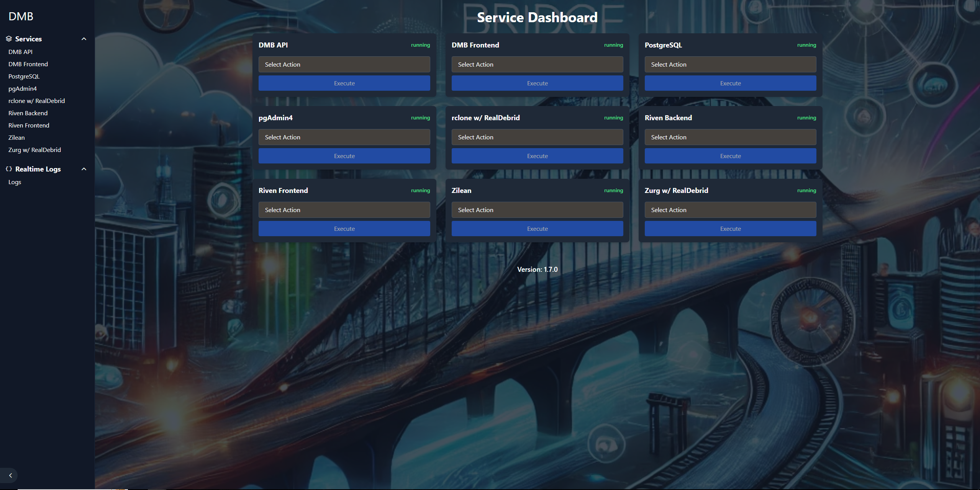Click running status on PostgreSQL card

[x=806, y=45]
